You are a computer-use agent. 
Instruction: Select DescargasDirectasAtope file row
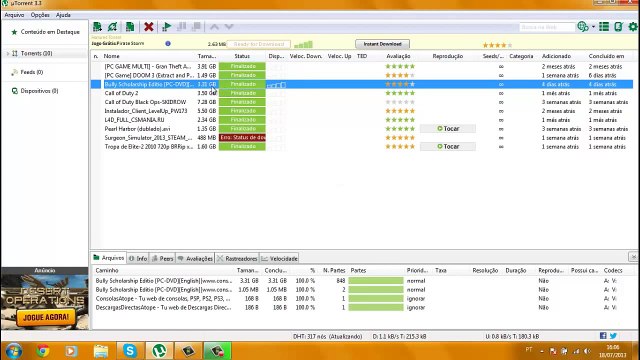[x=363, y=307]
